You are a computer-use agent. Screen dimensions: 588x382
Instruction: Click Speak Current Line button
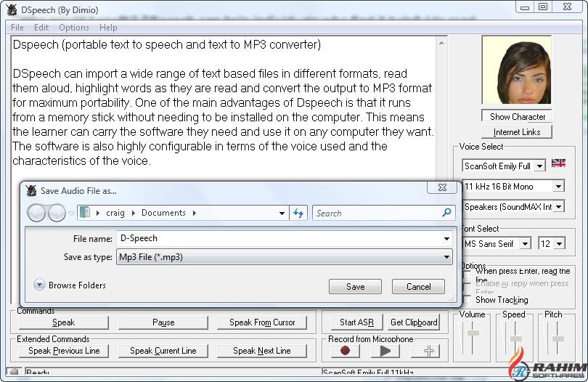click(163, 351)
